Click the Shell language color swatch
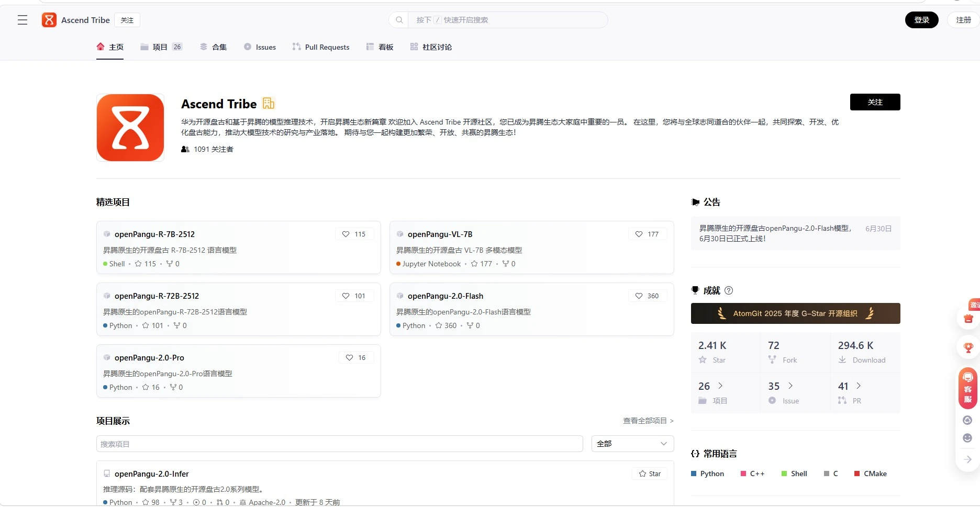The image size is (980, 507). tap(784, 474)
